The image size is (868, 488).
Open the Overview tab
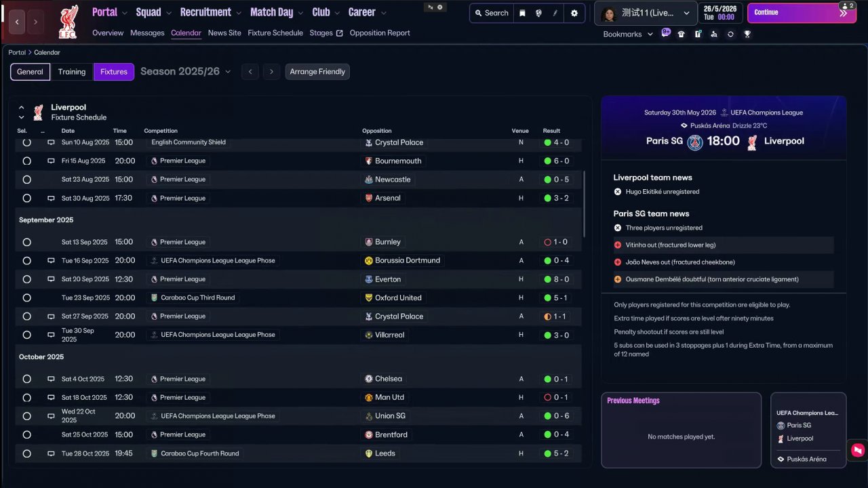(108, 33)
